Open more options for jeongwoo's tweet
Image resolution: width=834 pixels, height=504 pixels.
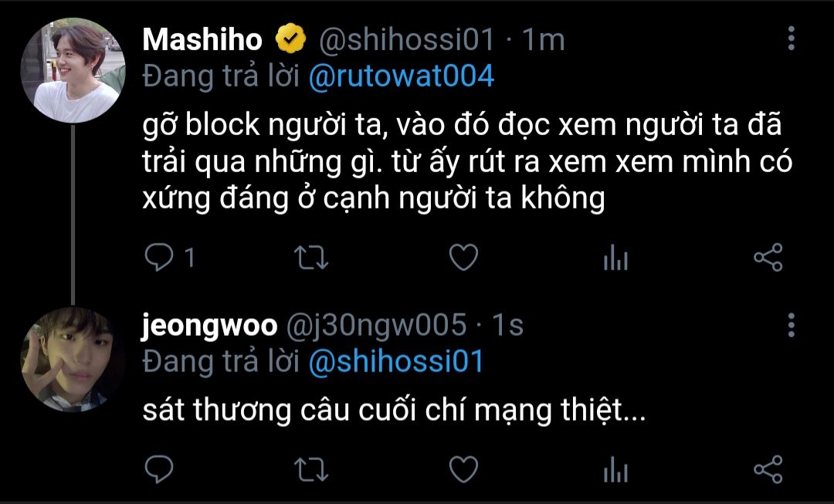click(792, 325)
